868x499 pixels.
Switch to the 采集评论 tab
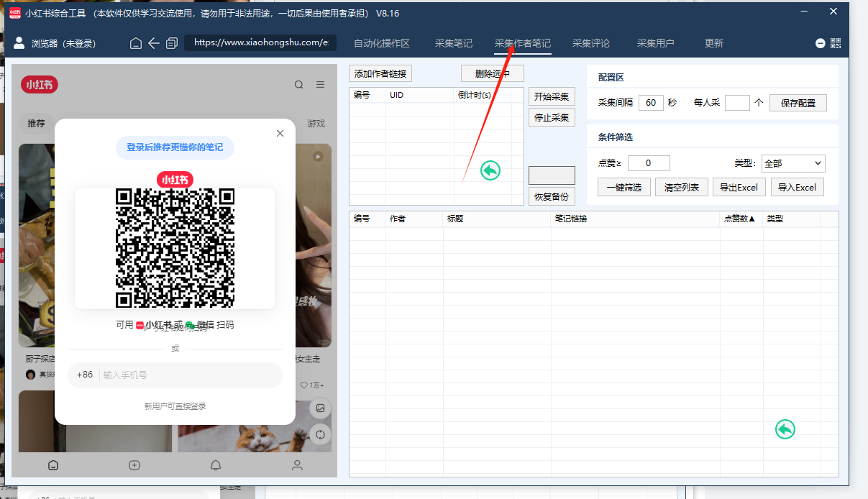pyautogui.click(x=591, y=43)
